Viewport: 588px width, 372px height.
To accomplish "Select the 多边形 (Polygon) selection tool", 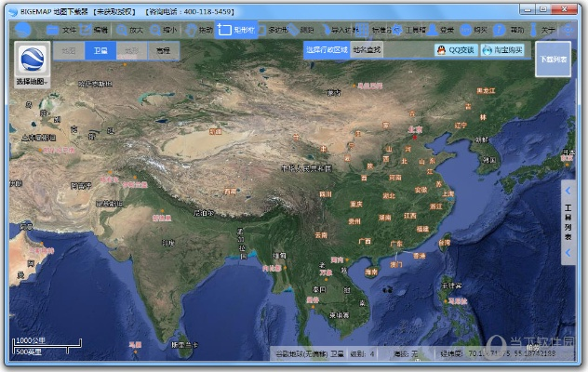I will [x=272, y=30].
